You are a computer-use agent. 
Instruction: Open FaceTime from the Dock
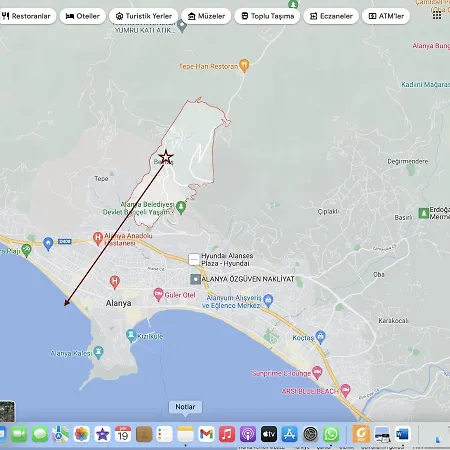coord(19,434)
